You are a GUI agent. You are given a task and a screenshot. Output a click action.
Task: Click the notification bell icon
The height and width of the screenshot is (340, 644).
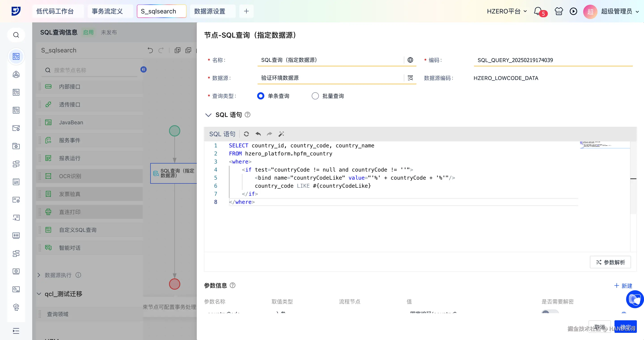(x=538, y=11)
